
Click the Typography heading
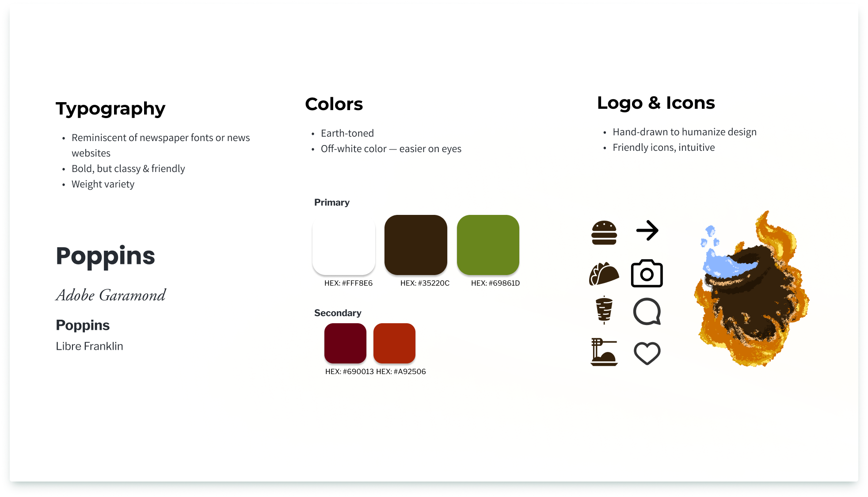tap(110, 109)
